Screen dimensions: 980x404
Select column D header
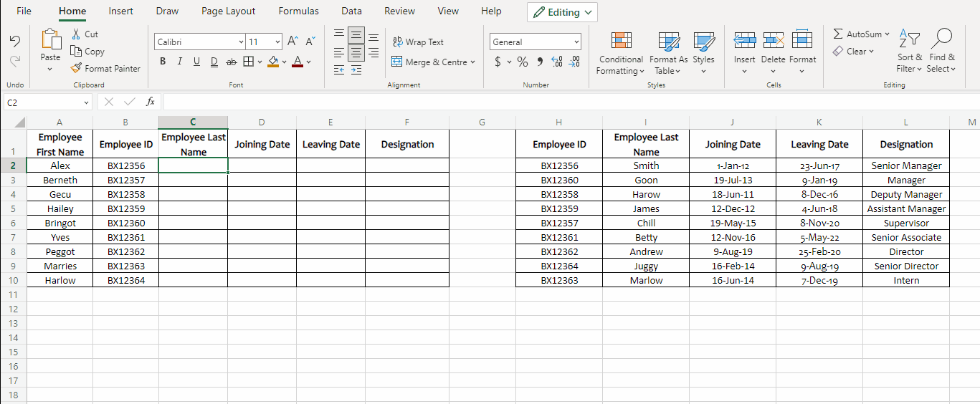262,122
